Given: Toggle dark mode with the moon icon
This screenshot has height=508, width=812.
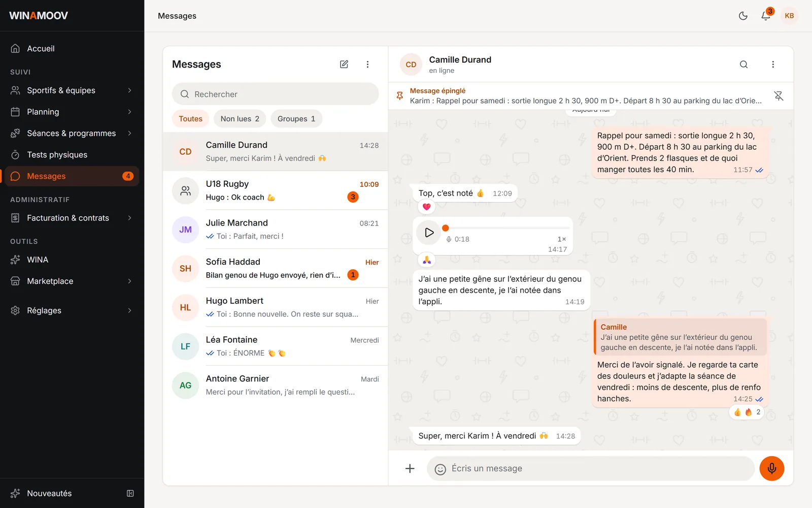Looking at the screenshot, I should [743, 16].
